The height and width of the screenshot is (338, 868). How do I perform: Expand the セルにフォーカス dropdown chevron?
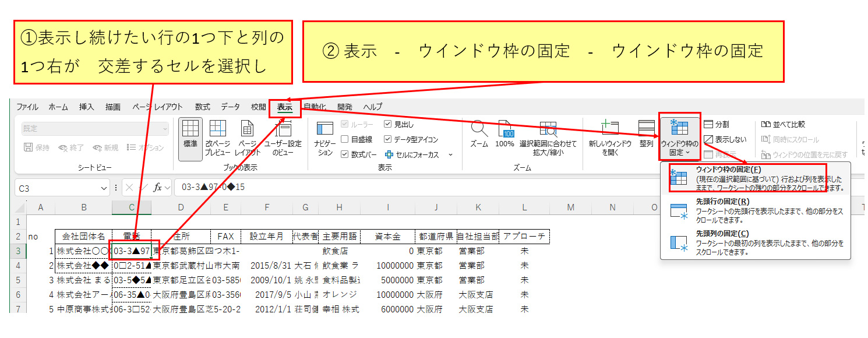[450, 155]
